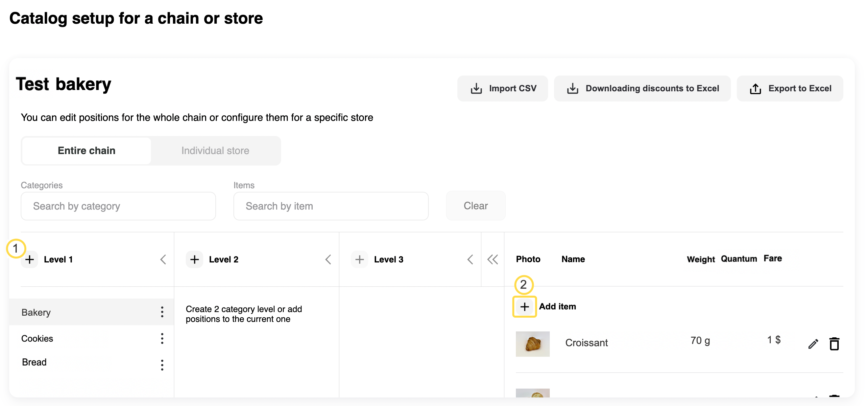868x406 pixels.
Task: Click the Import CSV button
Action: (x=502, y=89)
